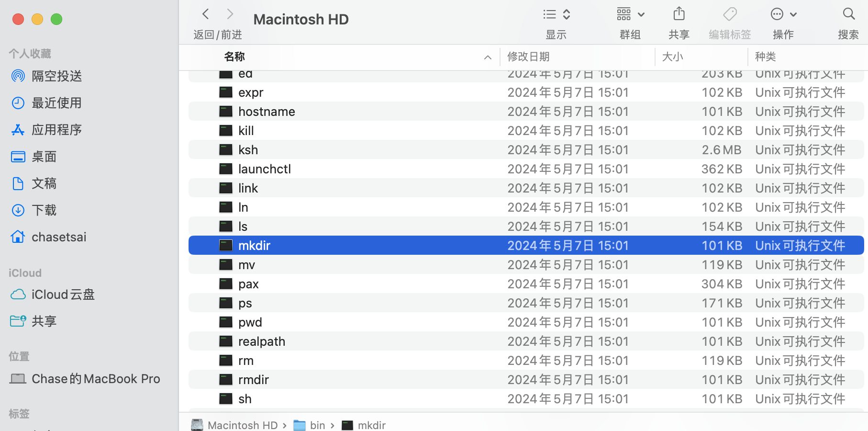Screen dimensions: 868x431
Task: Click the modified date of hostname
Action: 568,112
